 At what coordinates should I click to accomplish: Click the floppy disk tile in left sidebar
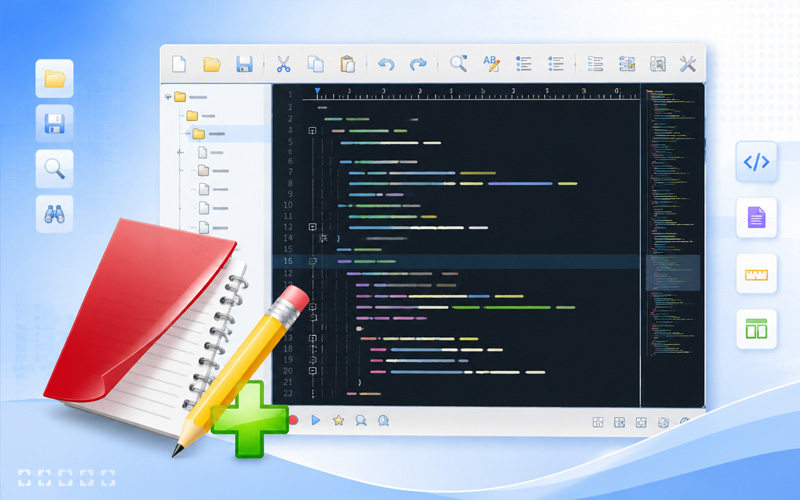tap(55, 123)
